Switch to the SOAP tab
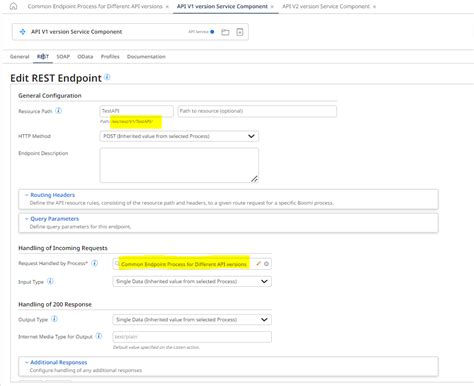Viewport: 474px width, 386px height. click(x=63, y=57)
